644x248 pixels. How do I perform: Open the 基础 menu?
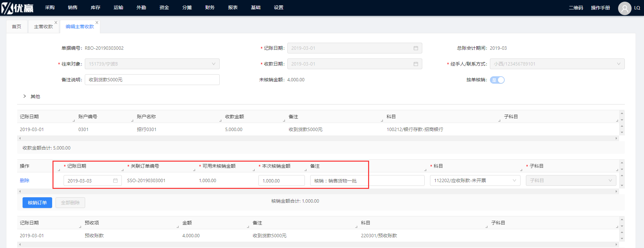(256, 7)
